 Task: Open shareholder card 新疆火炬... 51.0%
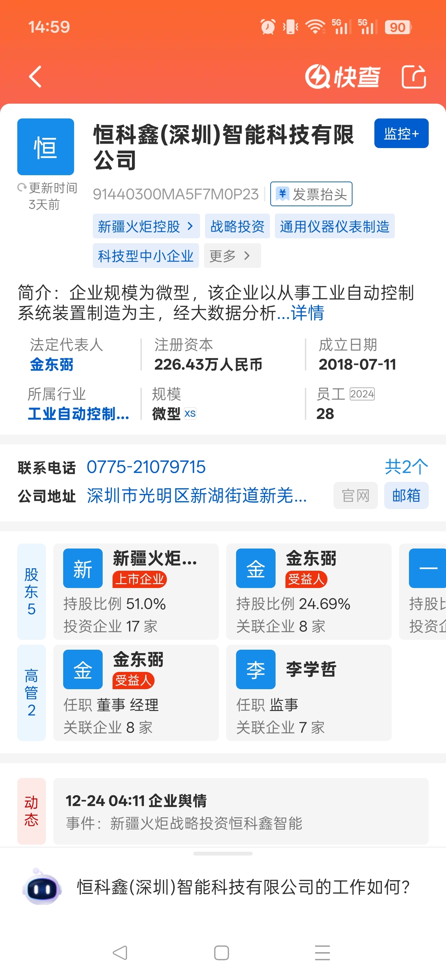pyautogui.click(x=136, y=592)
